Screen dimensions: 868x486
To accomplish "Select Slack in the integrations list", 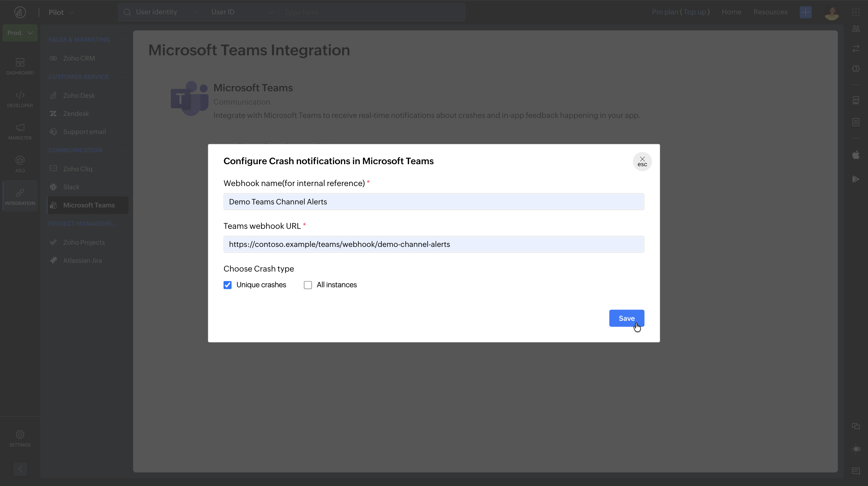I will tap(71, 187).
